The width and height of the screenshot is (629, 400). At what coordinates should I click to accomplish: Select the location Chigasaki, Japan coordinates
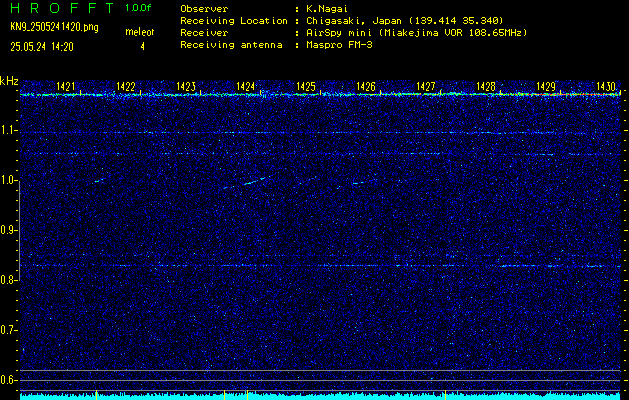point(405,20)
